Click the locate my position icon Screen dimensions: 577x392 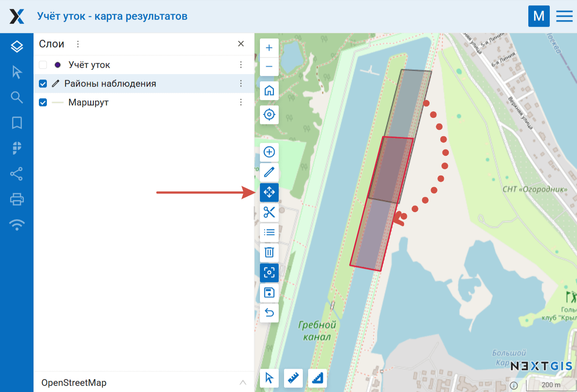tap(269, 115)
